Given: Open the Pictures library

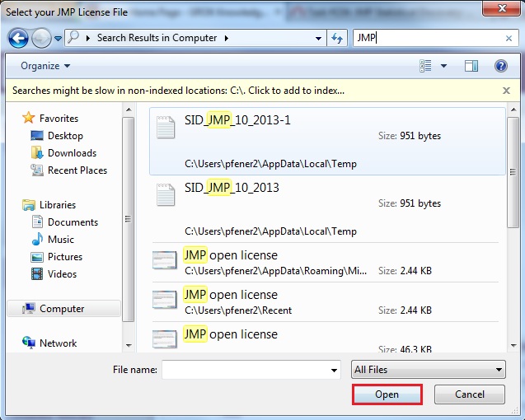Looking at the screenshot, I should (57, 257).
